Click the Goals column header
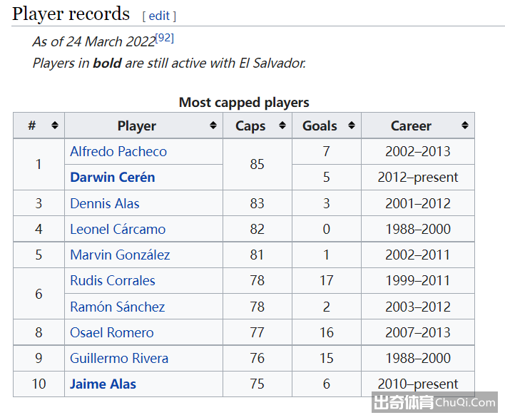Viewport: 505px width, 420px height. 320,126
